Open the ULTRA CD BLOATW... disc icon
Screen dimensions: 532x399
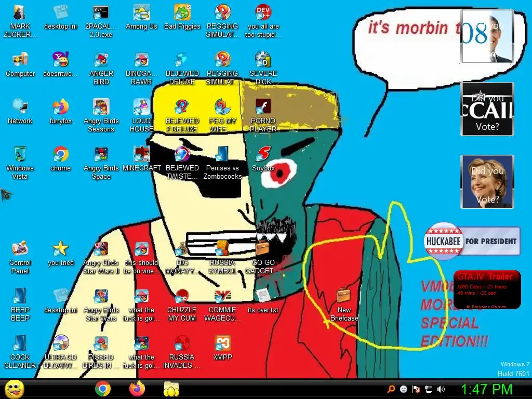[60, 352]
